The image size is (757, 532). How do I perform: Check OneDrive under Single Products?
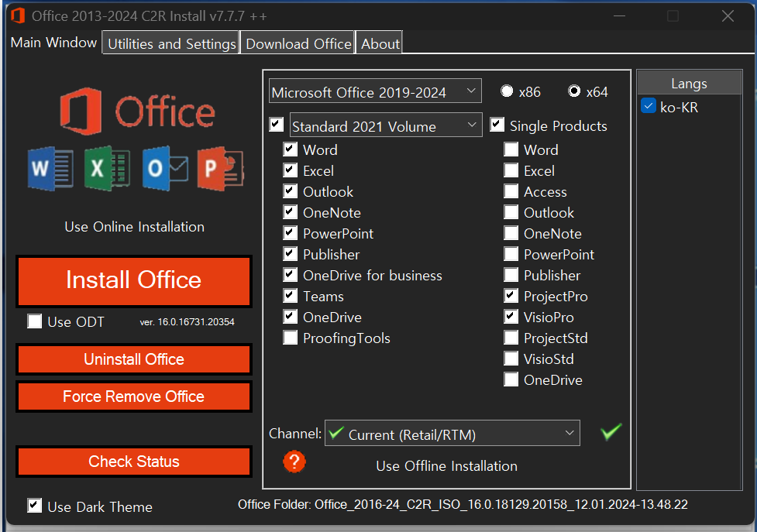point(511,379)
